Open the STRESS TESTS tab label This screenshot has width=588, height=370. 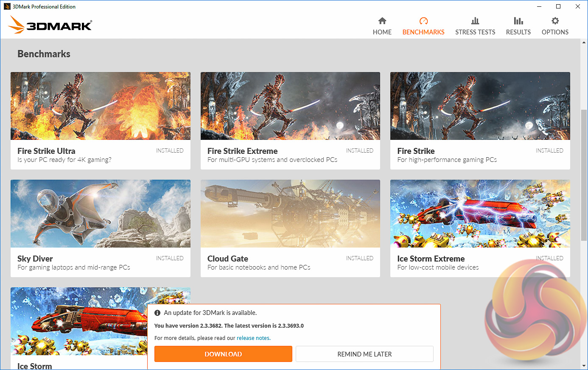click(x=475, y=32)
